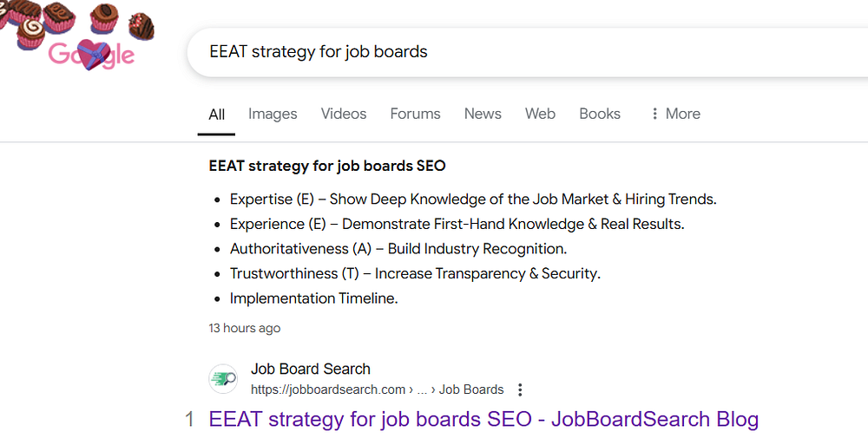The image size is (868, 445).
Task: Click the "13 hours ago" timestamp
Action: pyautogui.click(x=245, y=328)
